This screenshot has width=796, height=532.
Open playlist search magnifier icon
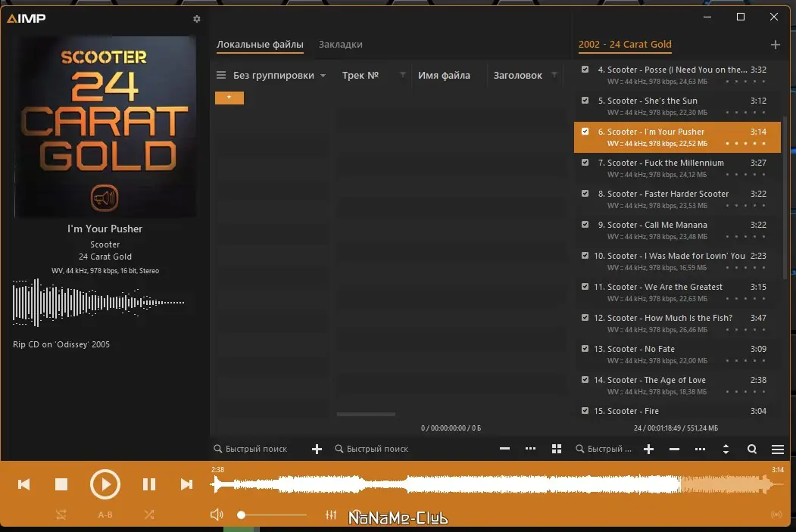[x=752, y=449]
